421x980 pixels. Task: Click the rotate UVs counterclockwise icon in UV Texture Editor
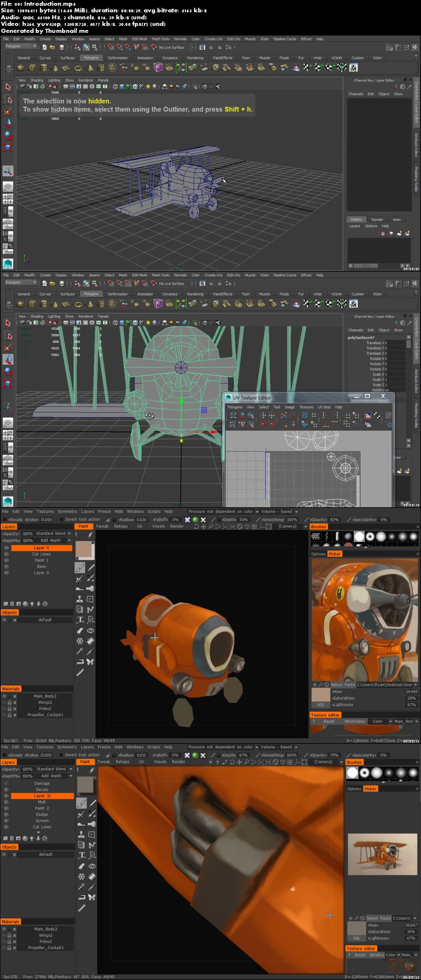[263, 424]
